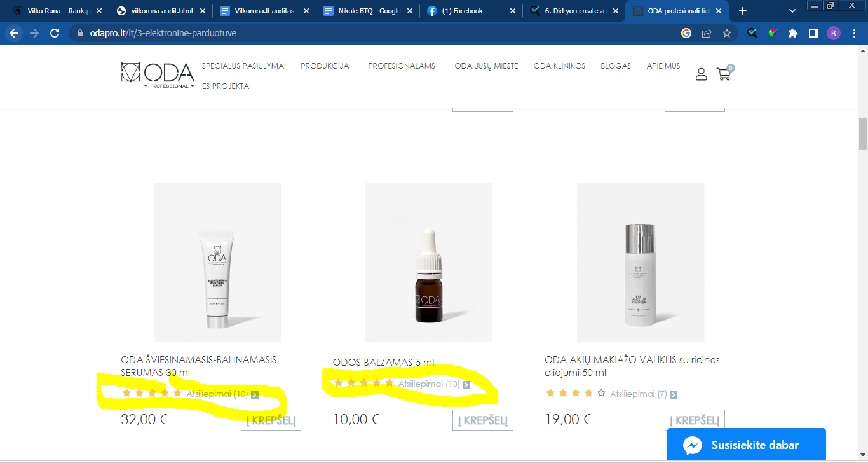This screenshot has width=868, height=463.
Task: Reload the current page
Action: [55, 33]
